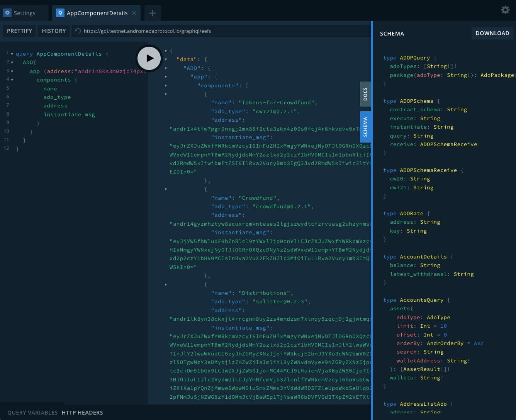Collapse the components block on editor line 4
The width and height of the screenshot is (516, 420).
click(x=12, y=80)
